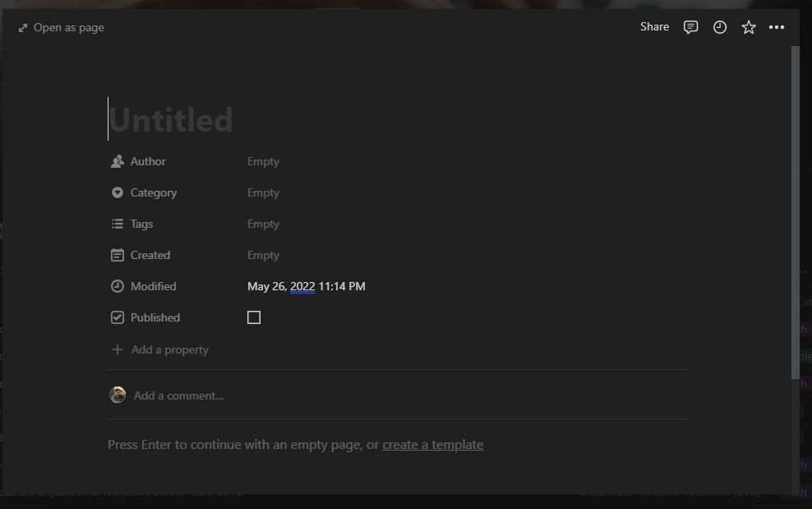Click the Untitled title field
Image resolution: width=812 pixels, height=509 pixels.
[173, 119]
